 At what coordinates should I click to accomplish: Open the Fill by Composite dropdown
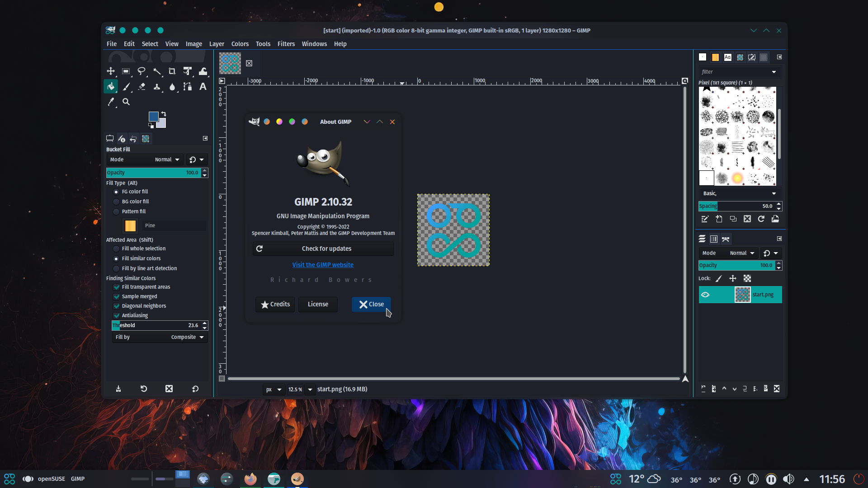[160, 338]
